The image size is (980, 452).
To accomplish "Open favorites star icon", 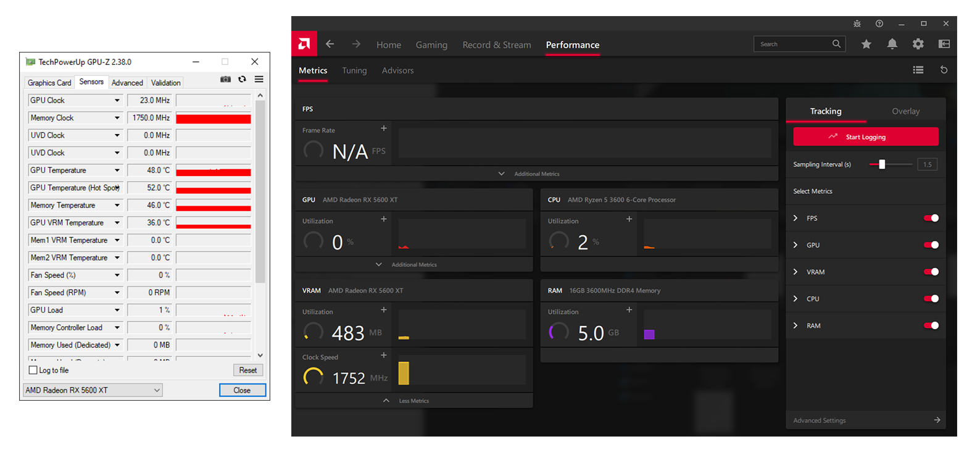I will point(866,44).
